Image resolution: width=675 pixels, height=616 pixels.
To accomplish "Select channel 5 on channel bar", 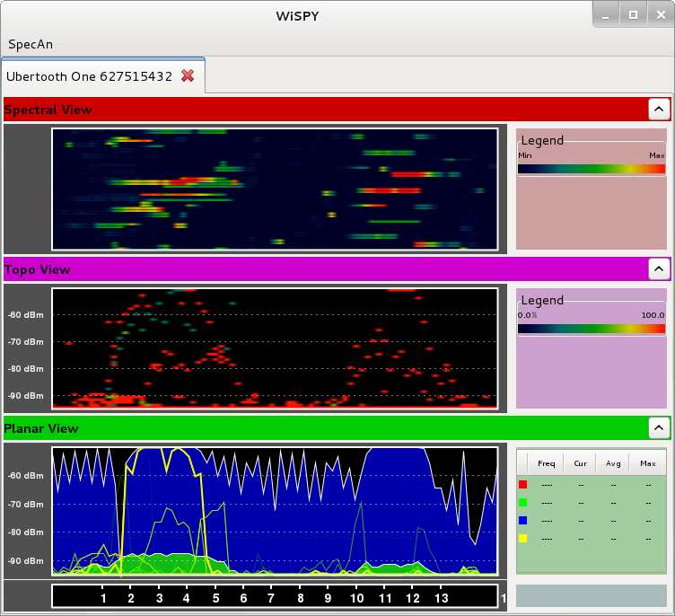I will coord(215,598).
